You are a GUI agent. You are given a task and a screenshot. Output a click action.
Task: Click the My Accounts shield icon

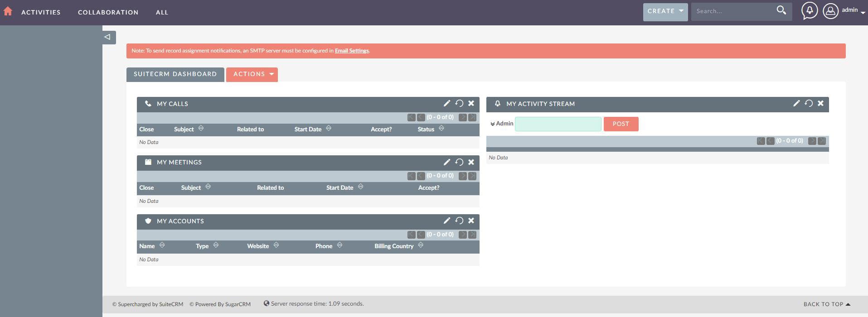point(148,221)
